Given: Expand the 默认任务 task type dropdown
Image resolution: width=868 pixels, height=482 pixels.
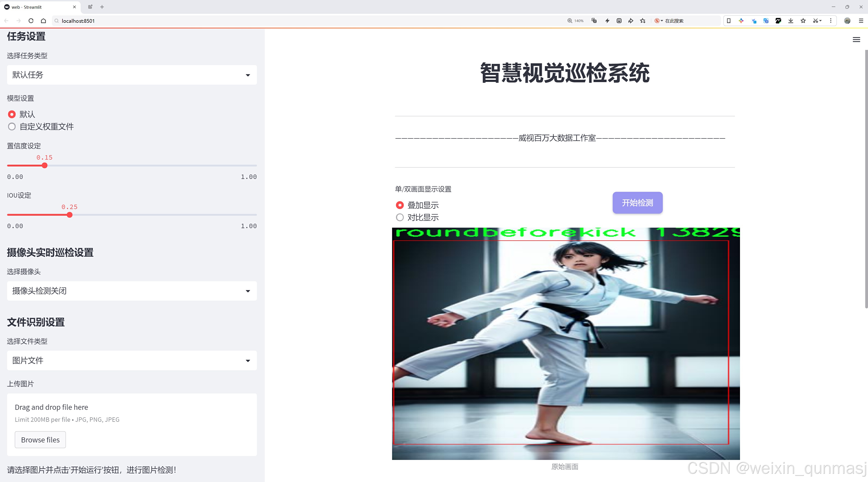Looking at the screenshot, I should coord(132,75).
